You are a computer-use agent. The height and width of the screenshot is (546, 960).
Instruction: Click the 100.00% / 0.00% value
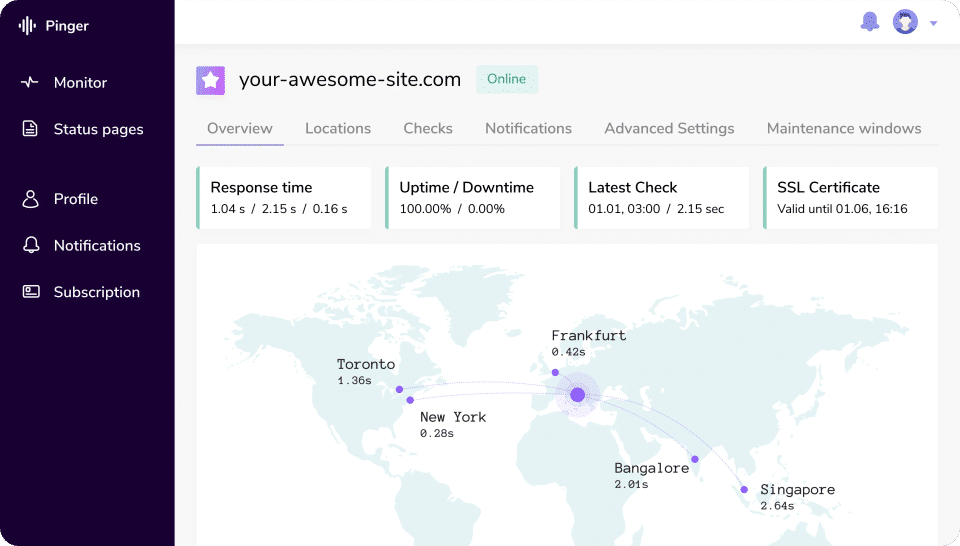(452, 209)
